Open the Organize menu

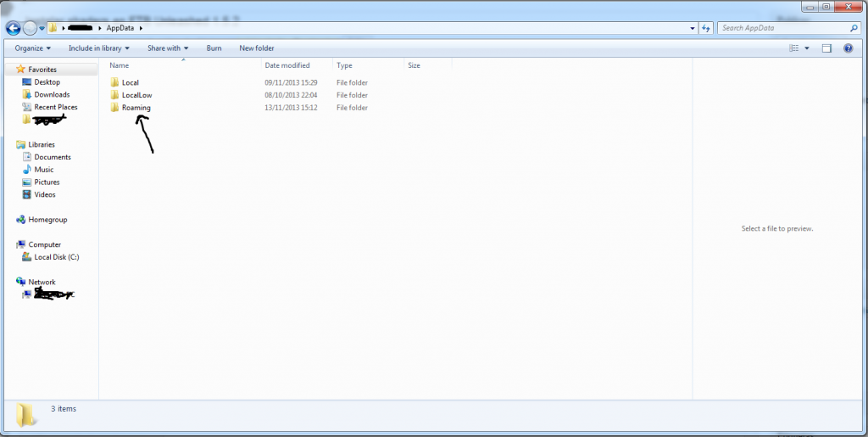point(33,48)
